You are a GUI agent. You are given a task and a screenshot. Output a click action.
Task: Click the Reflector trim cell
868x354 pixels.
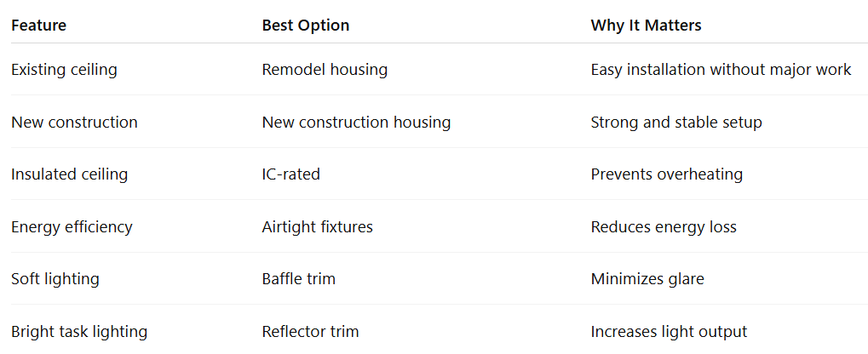tap(310, 332)
